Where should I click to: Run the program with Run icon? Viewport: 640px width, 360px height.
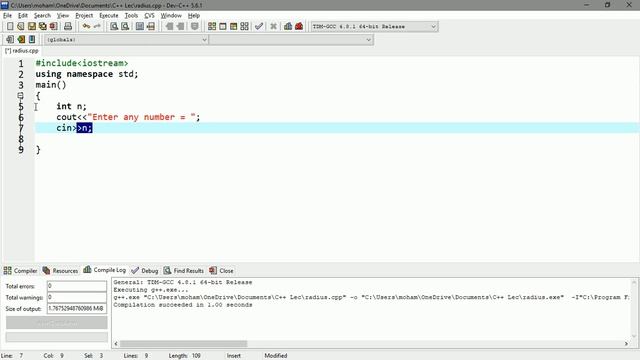tap(223, 27)
